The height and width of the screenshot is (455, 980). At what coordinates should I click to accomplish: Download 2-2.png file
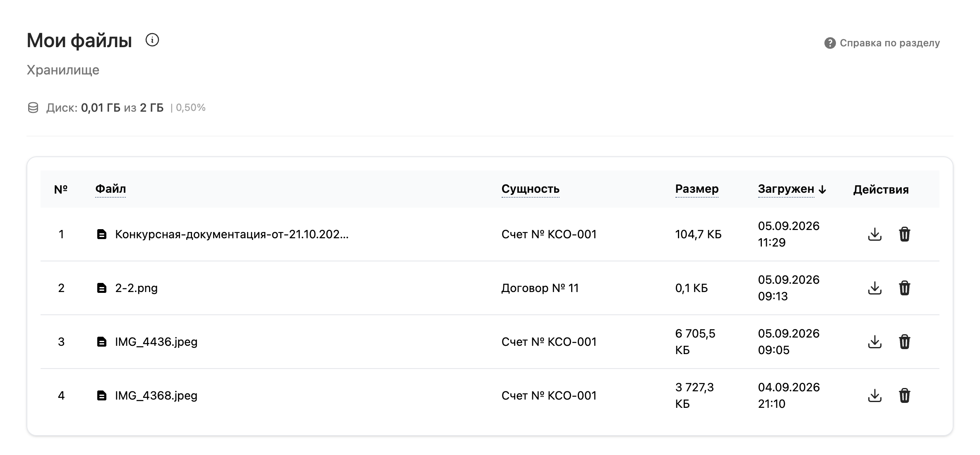874,288
